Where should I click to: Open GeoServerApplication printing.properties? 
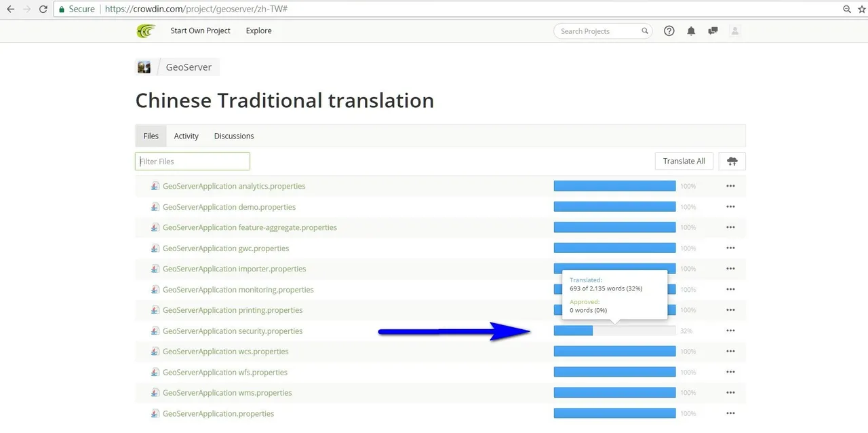(x=233, y=310)
